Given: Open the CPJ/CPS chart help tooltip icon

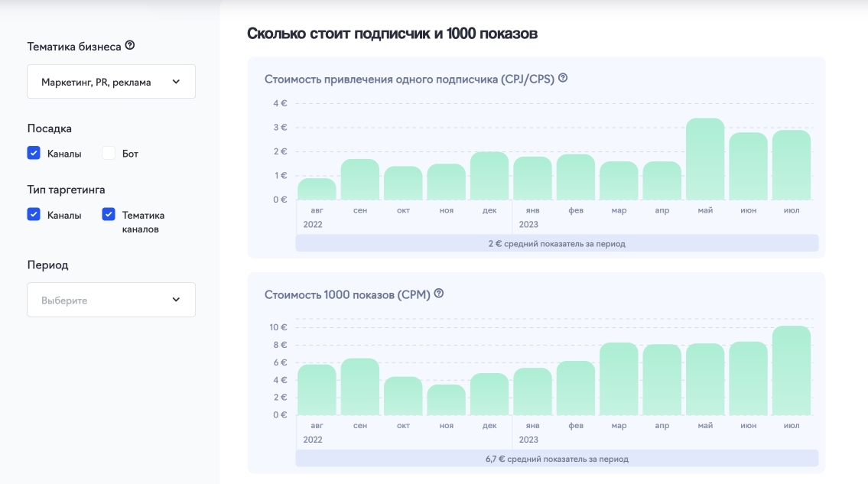Looking at the screenshot, I should 564,77.
